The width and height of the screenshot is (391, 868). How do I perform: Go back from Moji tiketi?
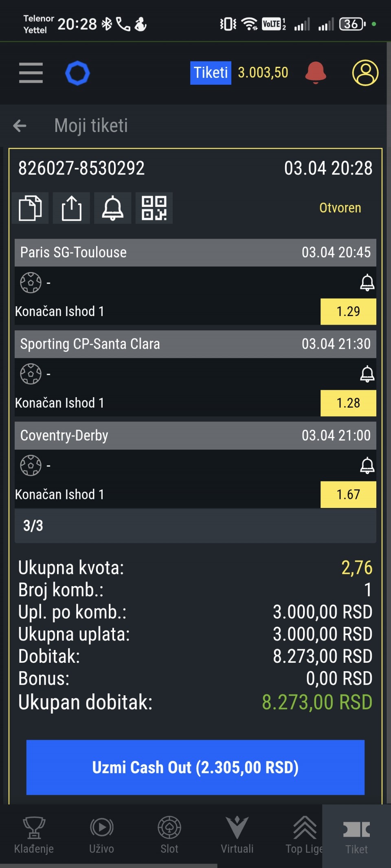(20, 126)
